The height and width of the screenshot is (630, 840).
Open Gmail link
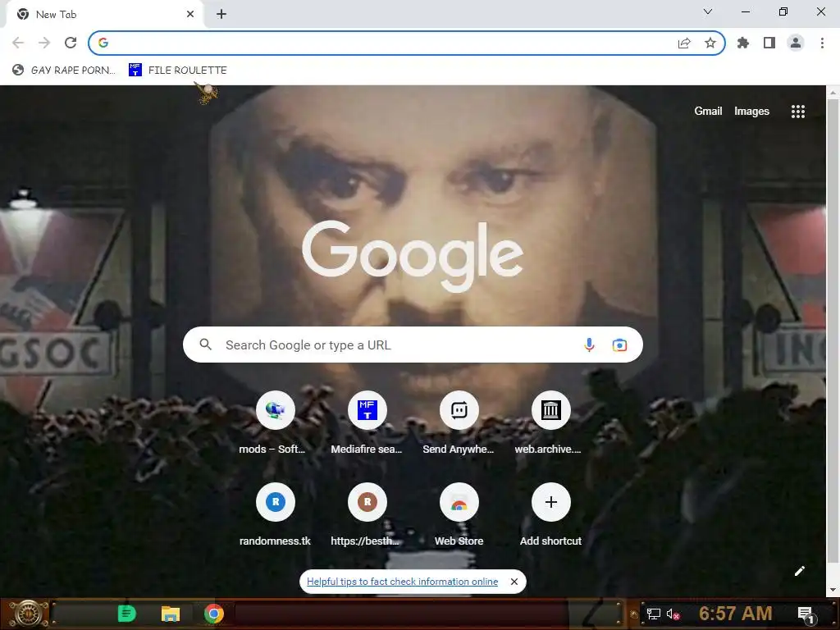click(708, 111)
